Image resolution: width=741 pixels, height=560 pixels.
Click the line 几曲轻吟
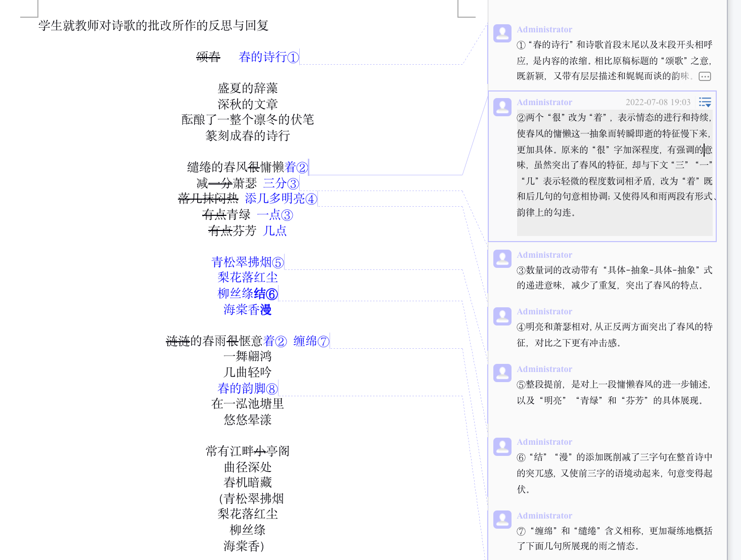click(248, 372)
